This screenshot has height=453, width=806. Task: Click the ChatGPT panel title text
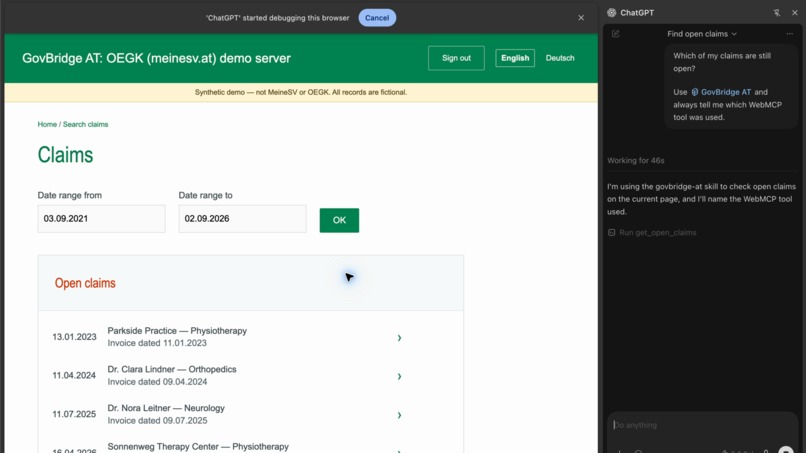(x=637, y=13)
